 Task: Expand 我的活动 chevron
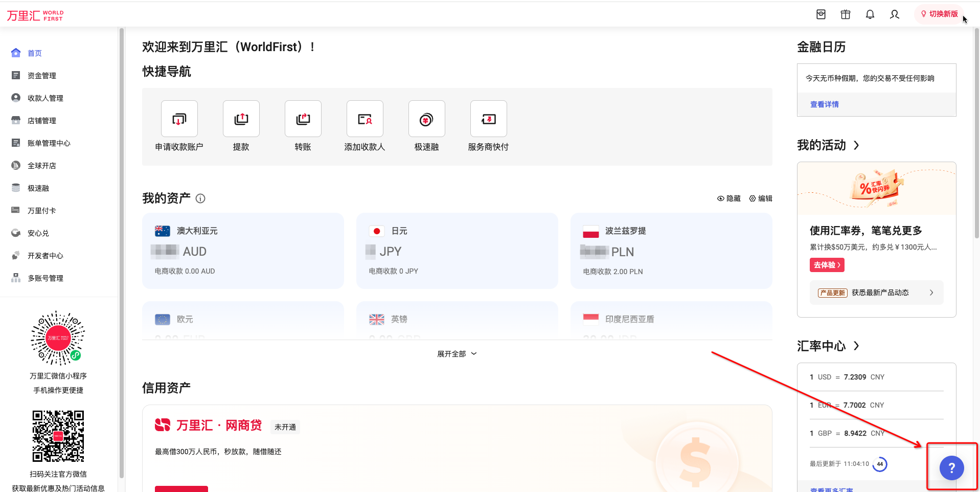pyautogui.click(x=856, y=145)
